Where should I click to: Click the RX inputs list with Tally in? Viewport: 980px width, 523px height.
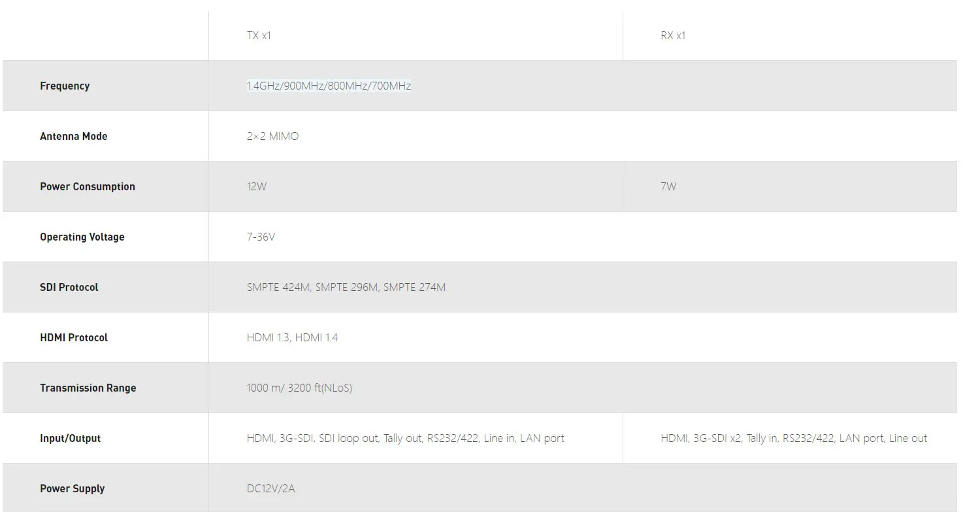pyautogui.click(x=794, y=438)
